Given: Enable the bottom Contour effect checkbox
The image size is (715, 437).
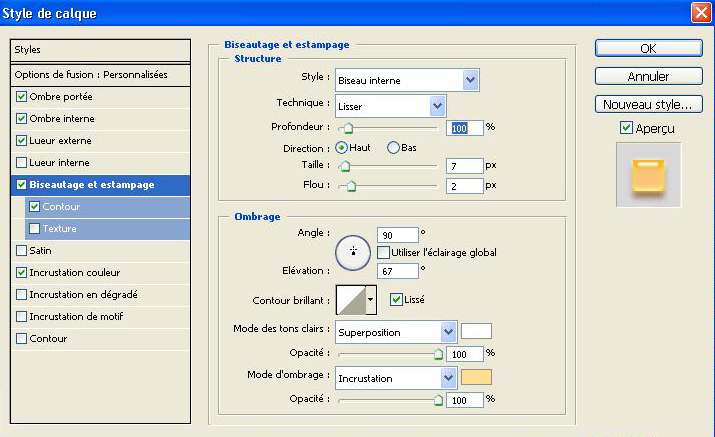Looking at the screenshot, I should (21, 338).
